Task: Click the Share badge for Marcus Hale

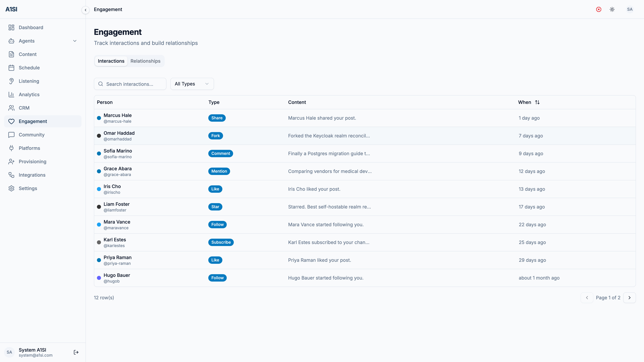Action: [x=217, y=118]
